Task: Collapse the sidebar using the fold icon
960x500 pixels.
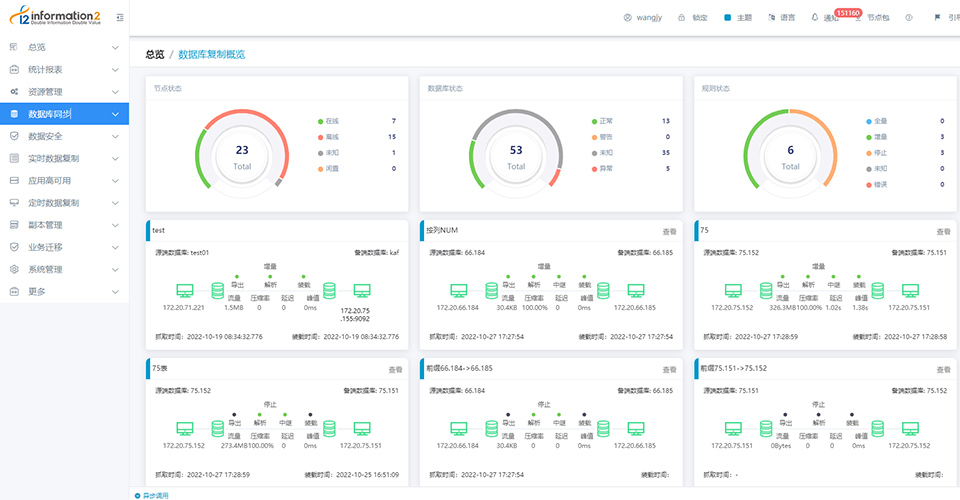Action: click(120, 18)
